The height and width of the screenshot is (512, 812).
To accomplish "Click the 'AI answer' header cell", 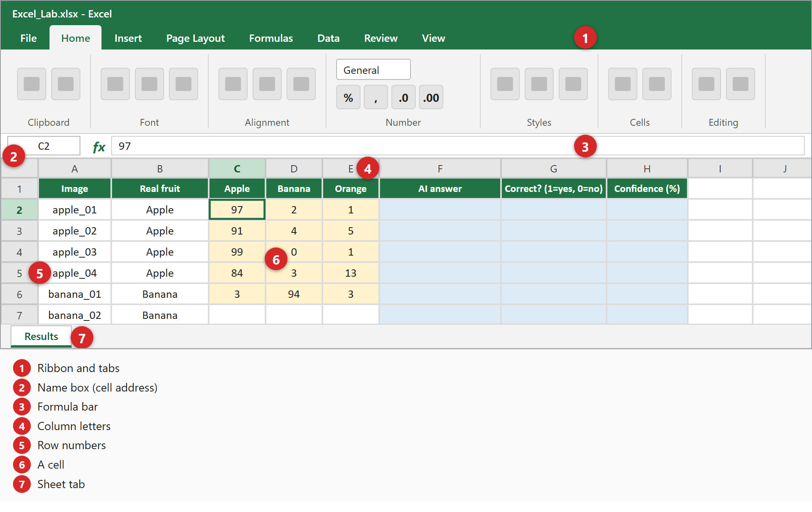I will pos(440,189).
